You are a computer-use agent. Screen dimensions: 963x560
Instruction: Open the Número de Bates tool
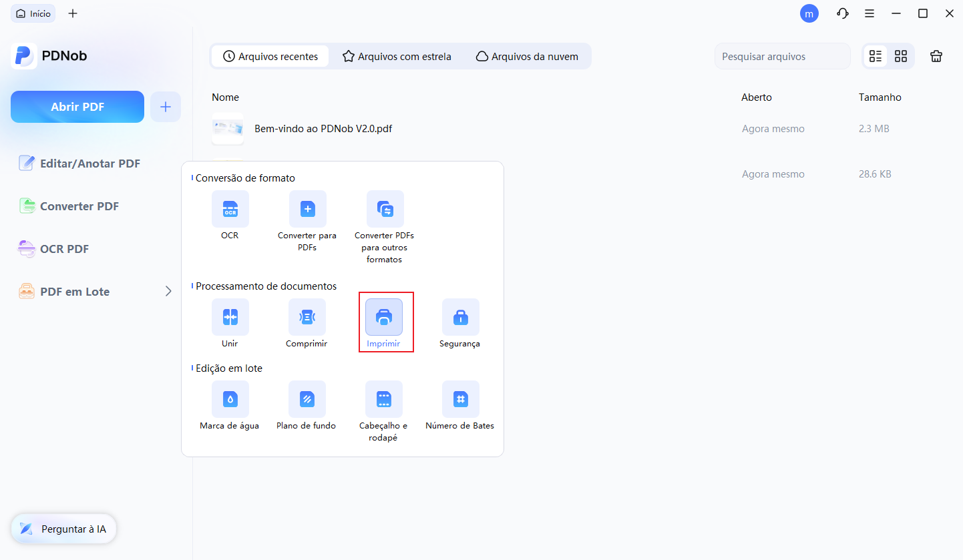(x=460, y=399)
